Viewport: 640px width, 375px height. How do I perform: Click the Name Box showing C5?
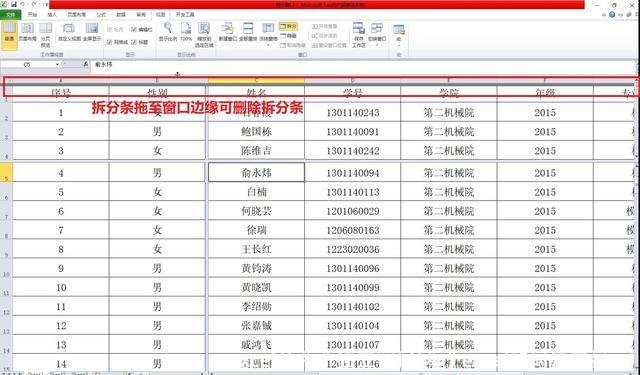27,64
